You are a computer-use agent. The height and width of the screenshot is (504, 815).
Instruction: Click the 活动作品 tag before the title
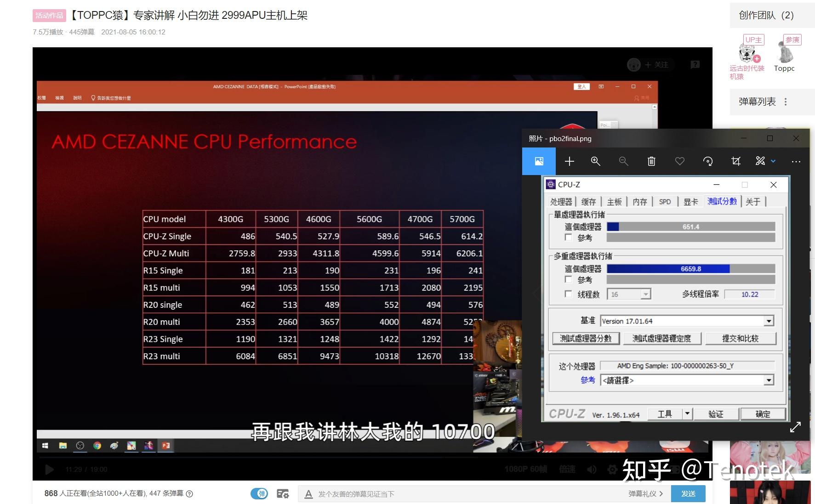49,16
